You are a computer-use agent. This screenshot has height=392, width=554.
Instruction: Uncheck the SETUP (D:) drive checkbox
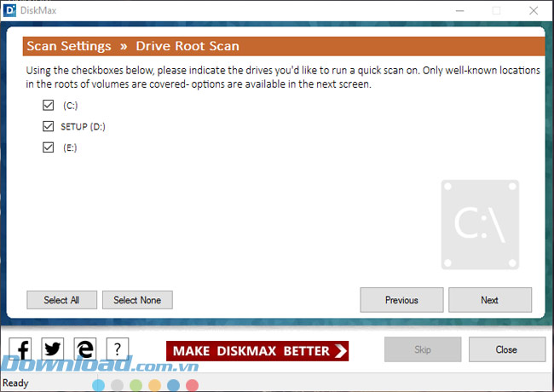(x=48, y=126)
